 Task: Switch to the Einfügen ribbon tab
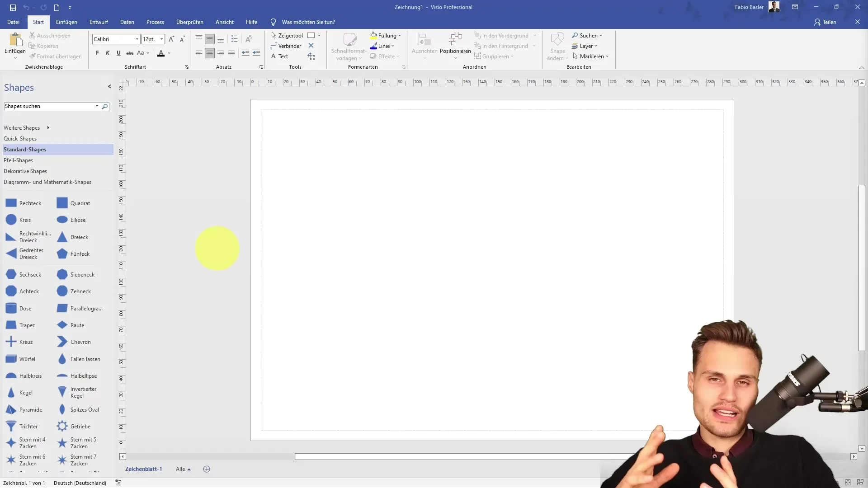(x=66, y=22)
